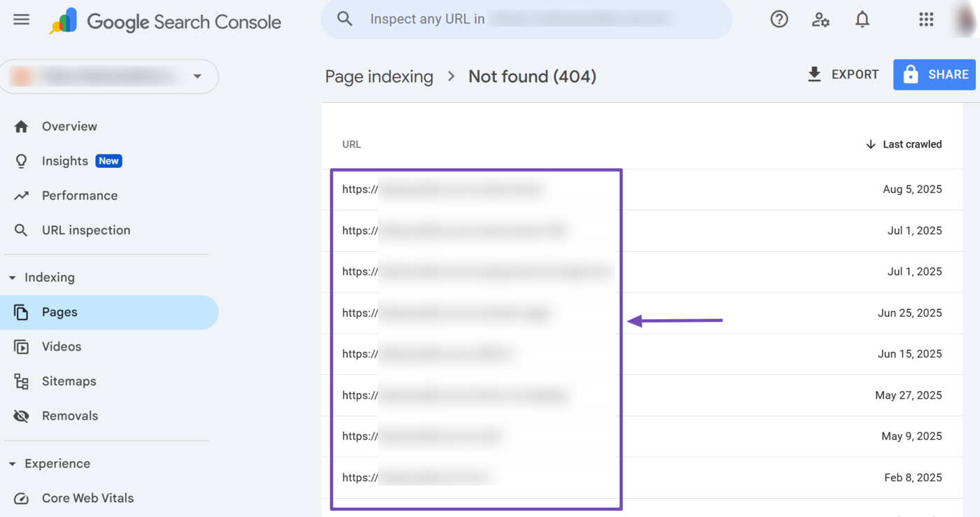Screen dimensions: 980x517
Task: Click the search magnifier icon
Action: tap(344, 19)
